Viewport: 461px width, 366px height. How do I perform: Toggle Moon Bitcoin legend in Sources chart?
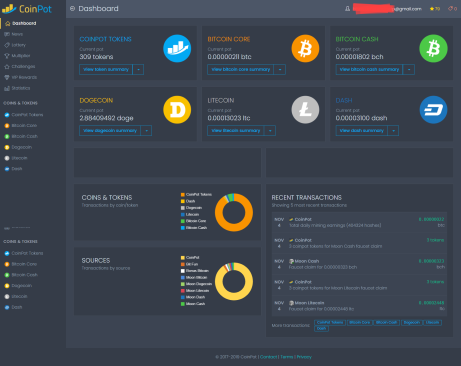[x=194, y=277]
